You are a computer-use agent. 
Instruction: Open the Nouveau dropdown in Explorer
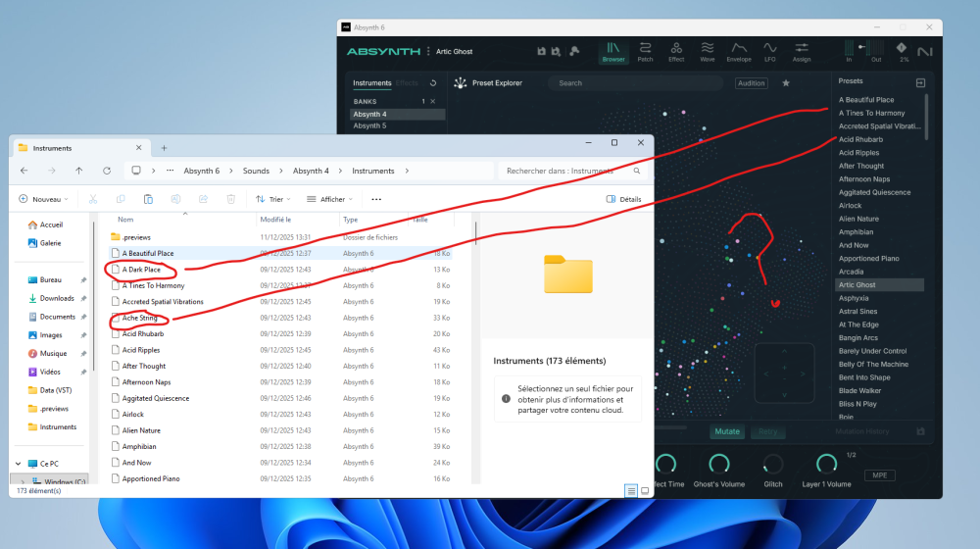(43, 199)
